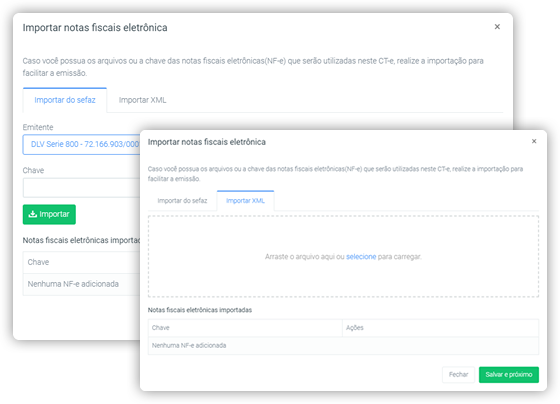The height and width of the screenshot is (404, 560).
Task: Click the green Importar button
Action: click(x=49, y=214)
